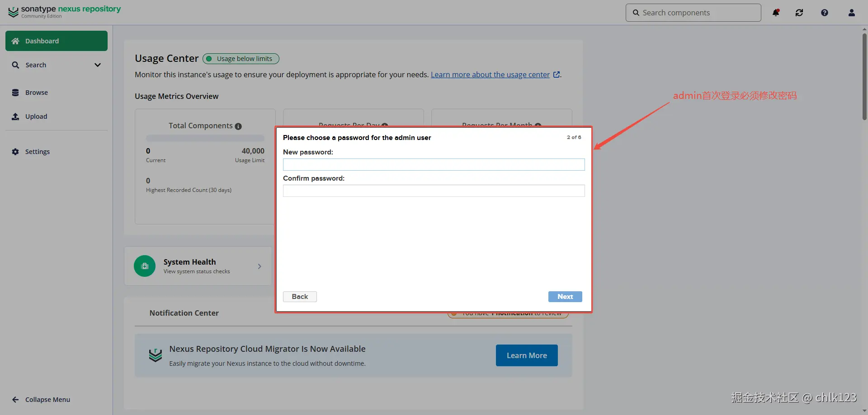This screenshot has width=868, height=415.
Task: Open Browse in sidebar menu
Action: click(57, 93)
